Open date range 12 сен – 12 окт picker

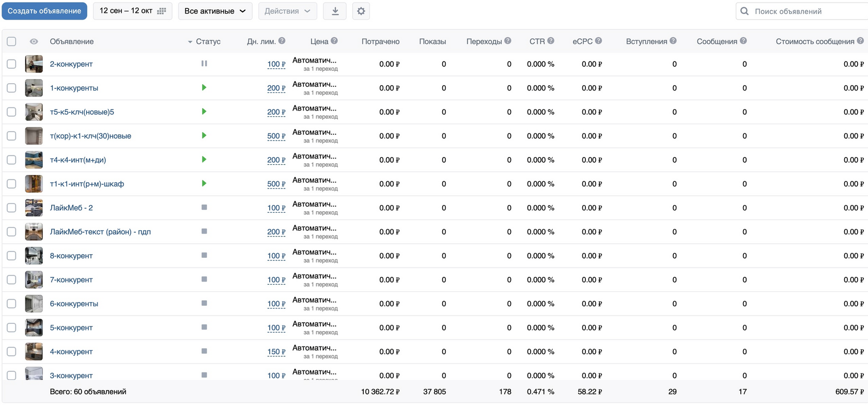[x=132, y=11]
